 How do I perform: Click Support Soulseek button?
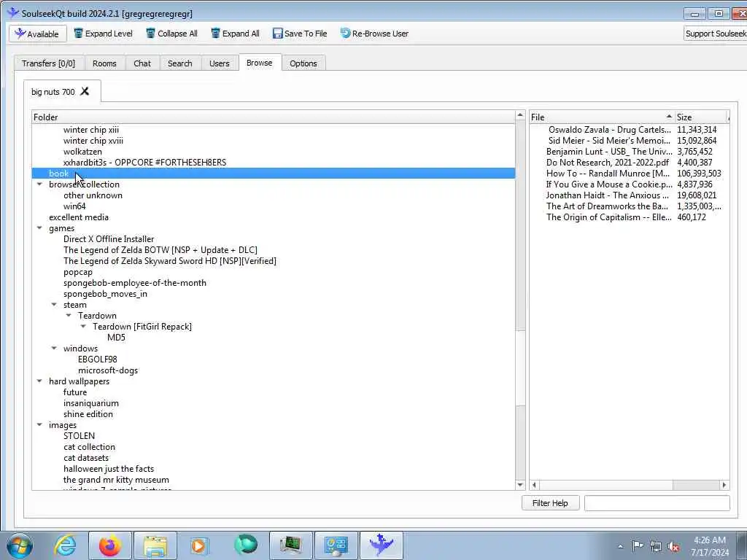(715, 34)
